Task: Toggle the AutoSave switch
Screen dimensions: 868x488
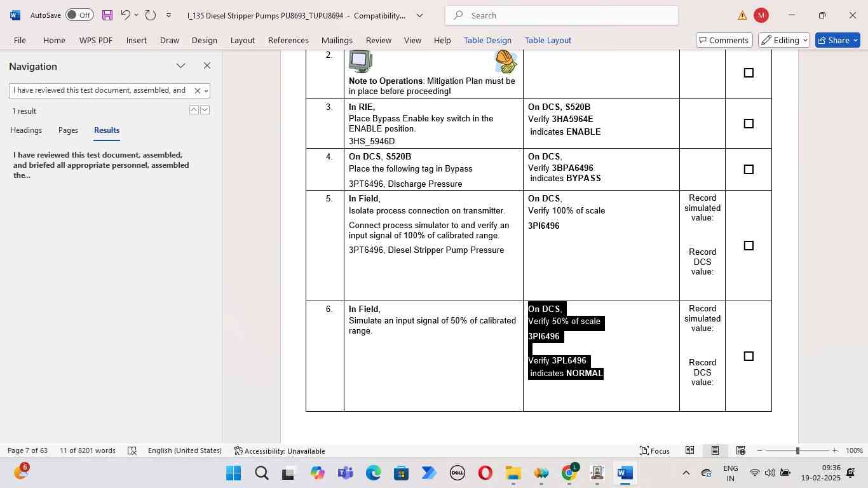Action: tap(79, 15)
